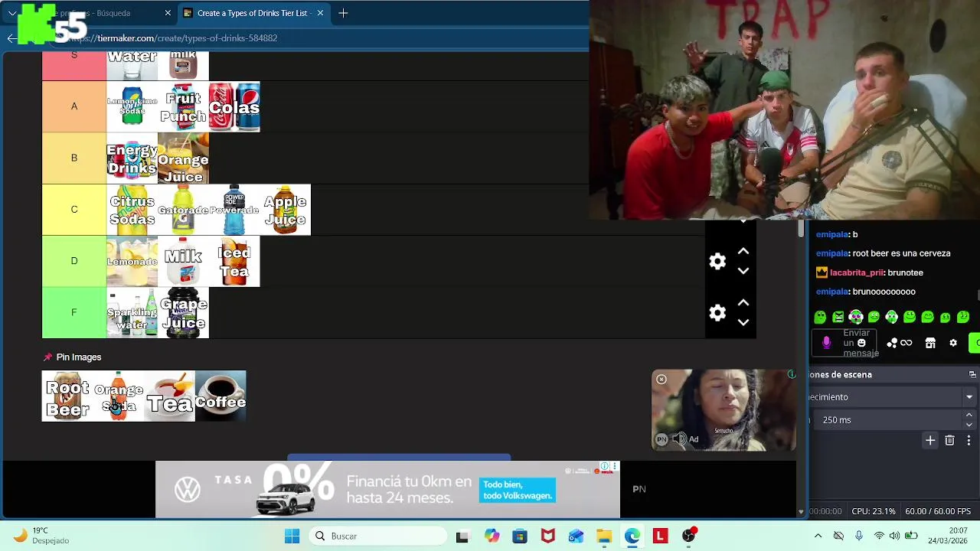Open the chat shop icon
Viewport: 980px width, 551px height.
click(930, 343)
